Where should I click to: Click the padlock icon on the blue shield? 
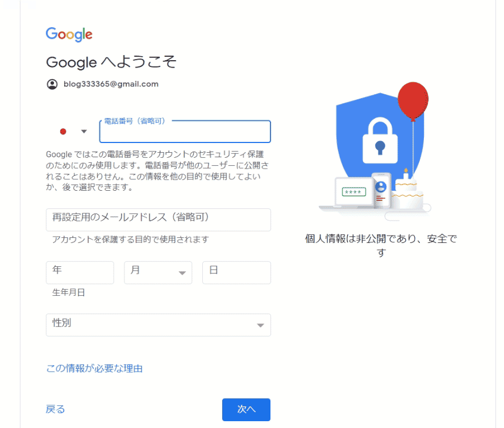coord(380,141)
